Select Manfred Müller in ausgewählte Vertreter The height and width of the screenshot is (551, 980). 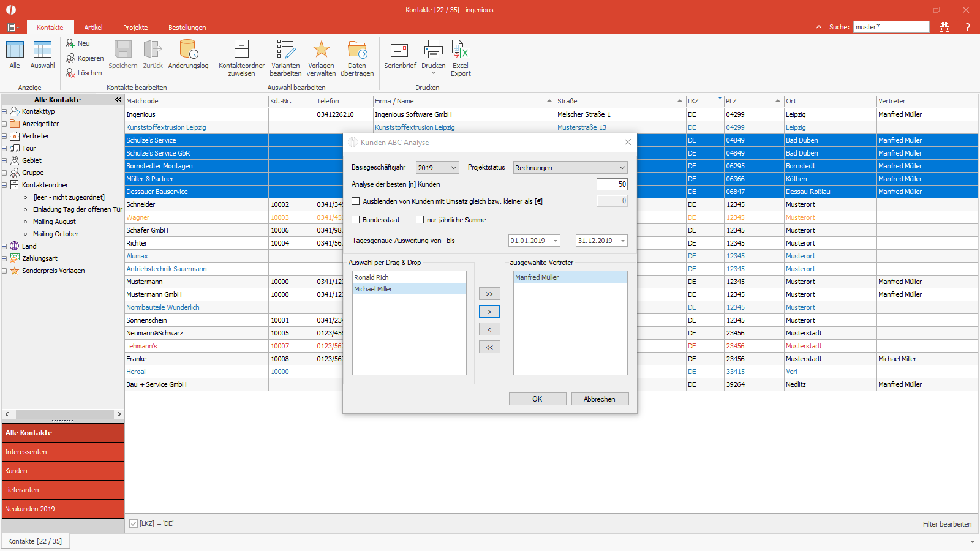pos(570,277)
